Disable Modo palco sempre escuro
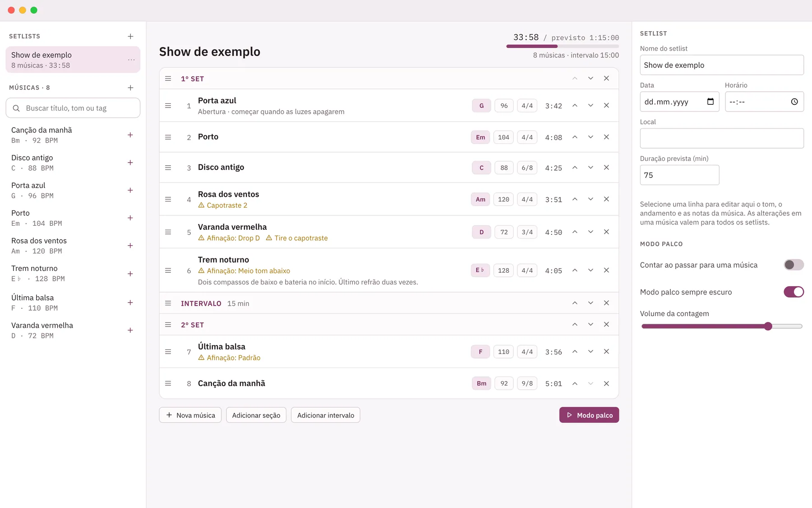812x508 pixels. pos(794,292)
